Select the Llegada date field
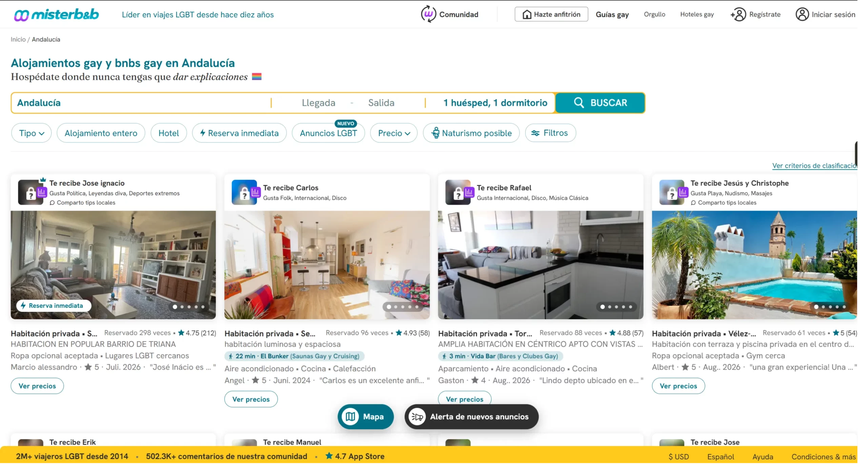868x464 pixels. [x=318, y=103]
